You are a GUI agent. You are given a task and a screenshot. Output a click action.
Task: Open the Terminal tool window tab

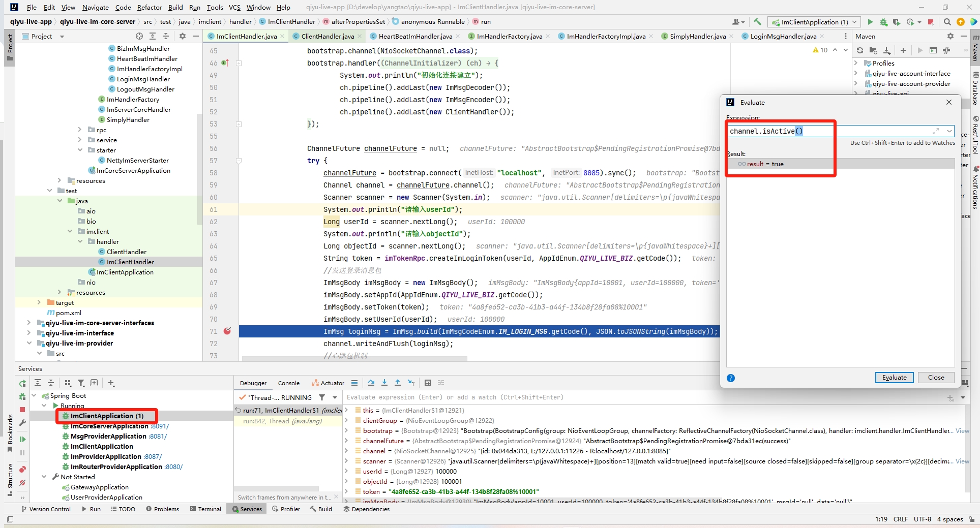(205, 509)
